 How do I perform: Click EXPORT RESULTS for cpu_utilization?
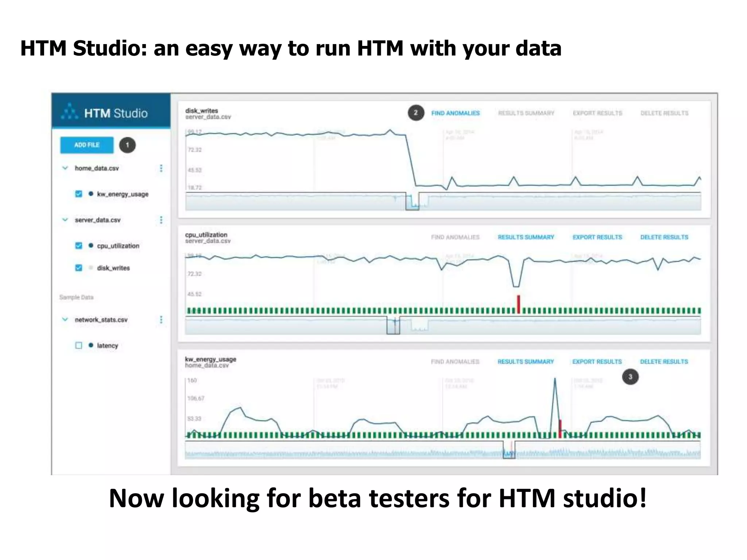597,237
